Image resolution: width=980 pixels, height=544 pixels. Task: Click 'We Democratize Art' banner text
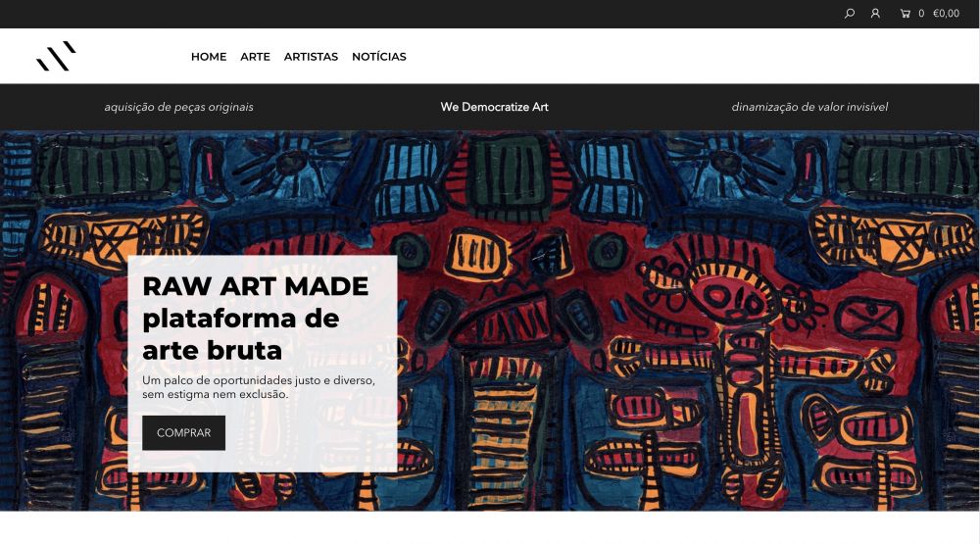click(494, 107)
